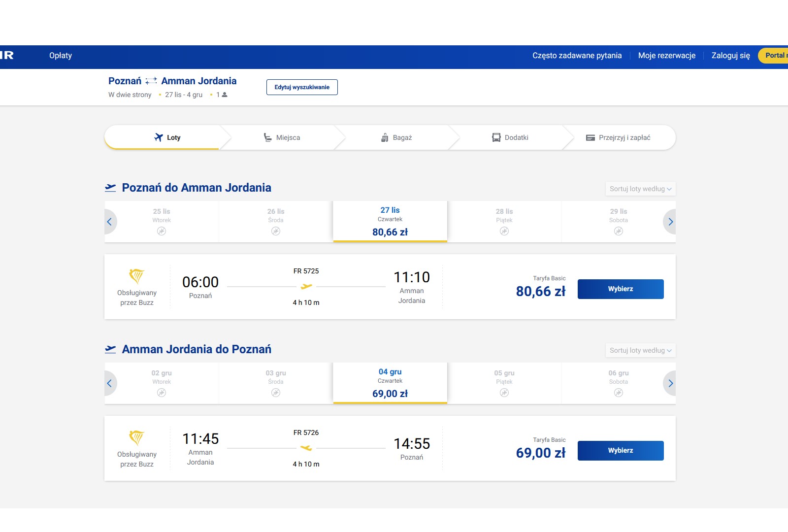Open Często zadawane pytania link
The height and width of the screenshot is (532, 788).
pyautogui.click(x=577, y=56)
